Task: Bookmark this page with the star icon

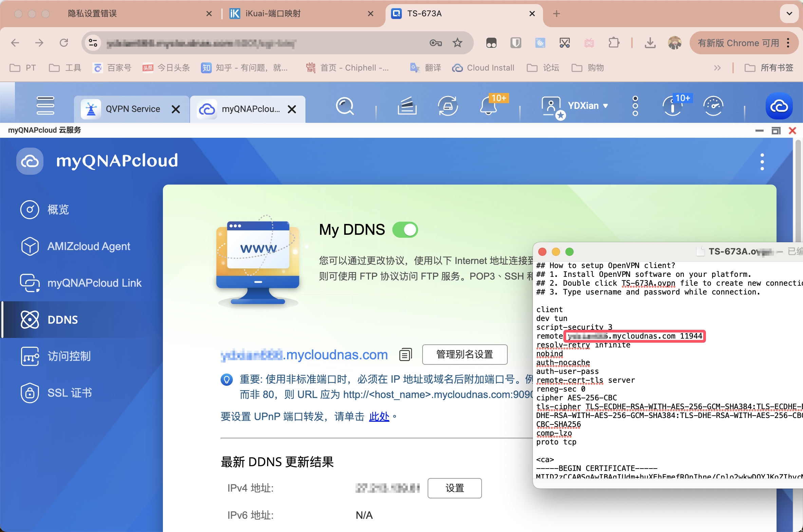Action: pos(457,43)
